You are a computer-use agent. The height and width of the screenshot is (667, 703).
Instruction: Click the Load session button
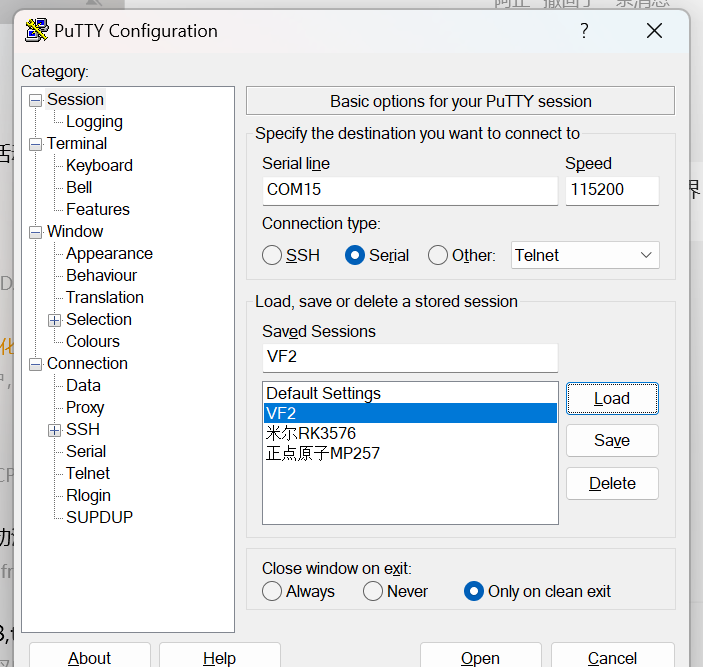point(612,398)
